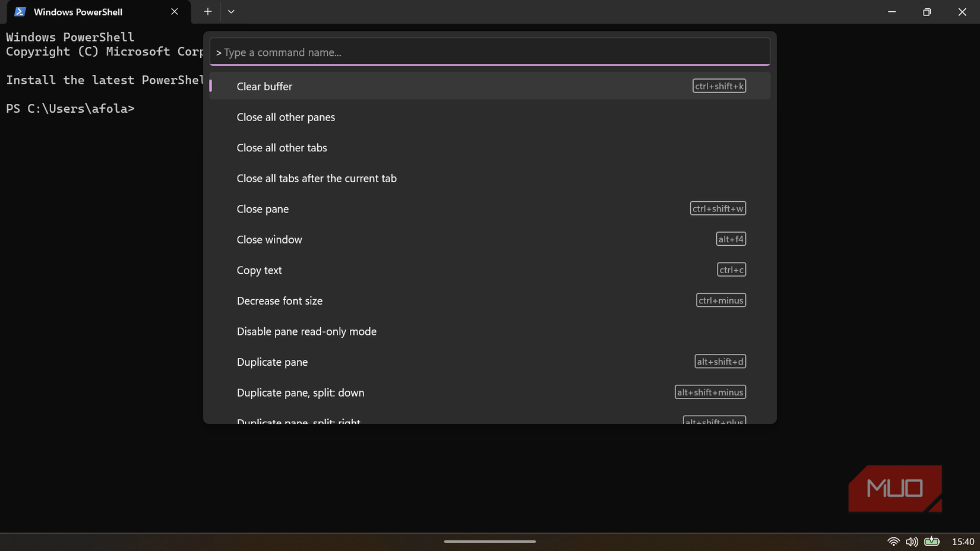This screenshot has height=551, width=980.
Task: Run the Close pane command
Action: 490,209
